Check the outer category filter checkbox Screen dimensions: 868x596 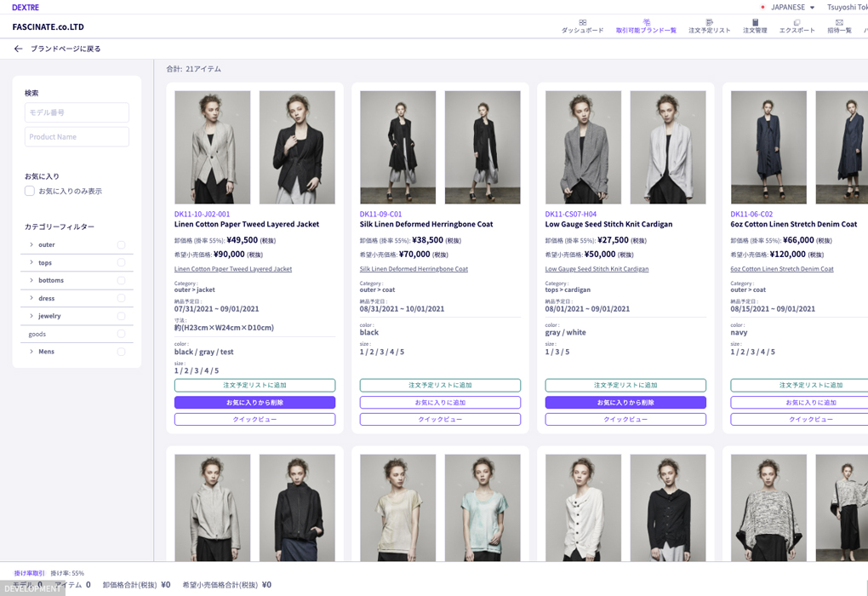(x=121, y=244)
